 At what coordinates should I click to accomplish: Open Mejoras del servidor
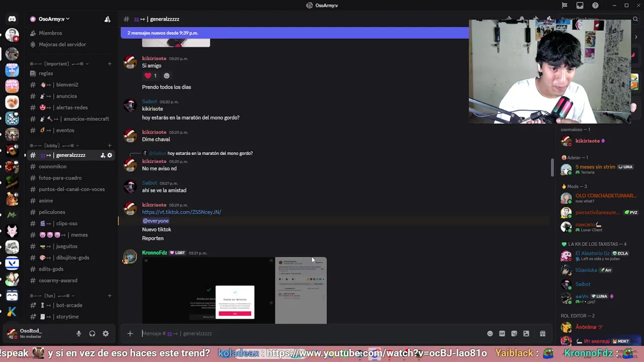[x=70, y=44]
